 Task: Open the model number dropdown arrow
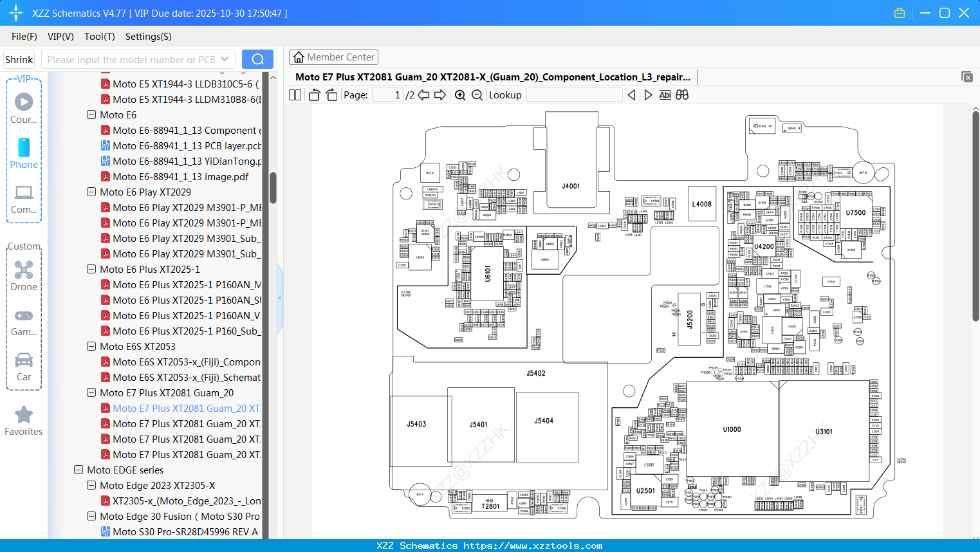point(225,59)
